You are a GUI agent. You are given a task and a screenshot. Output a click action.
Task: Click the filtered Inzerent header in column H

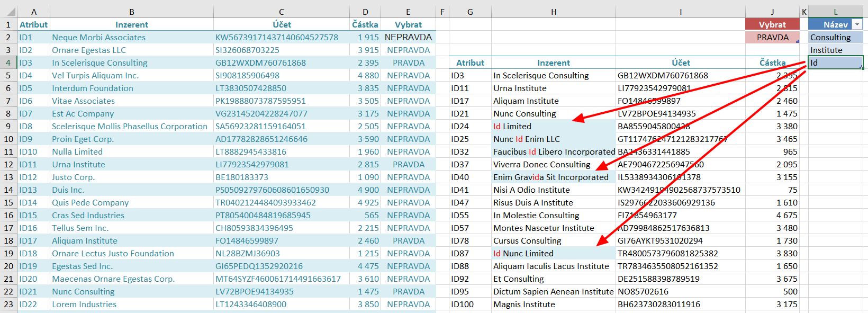554,62
